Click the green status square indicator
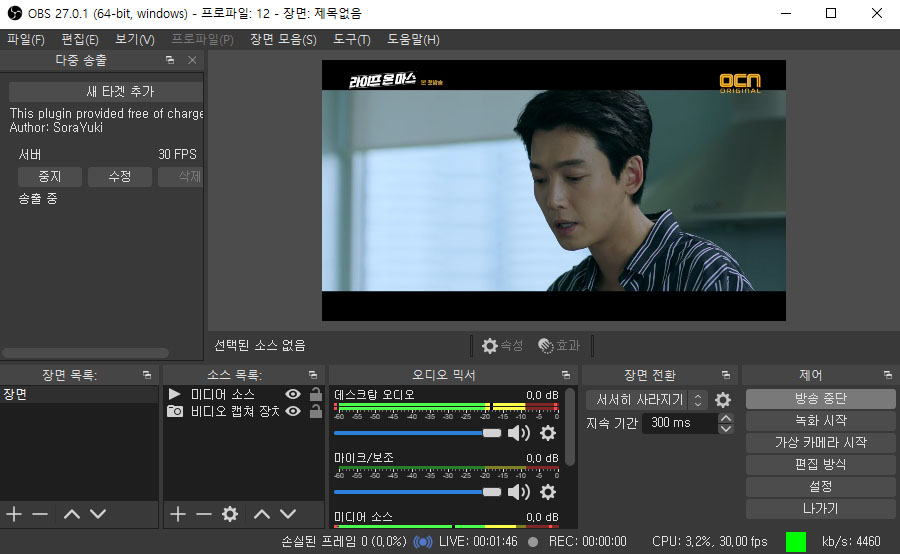Viewport: 900px width, 554px height. pos(796,541)
